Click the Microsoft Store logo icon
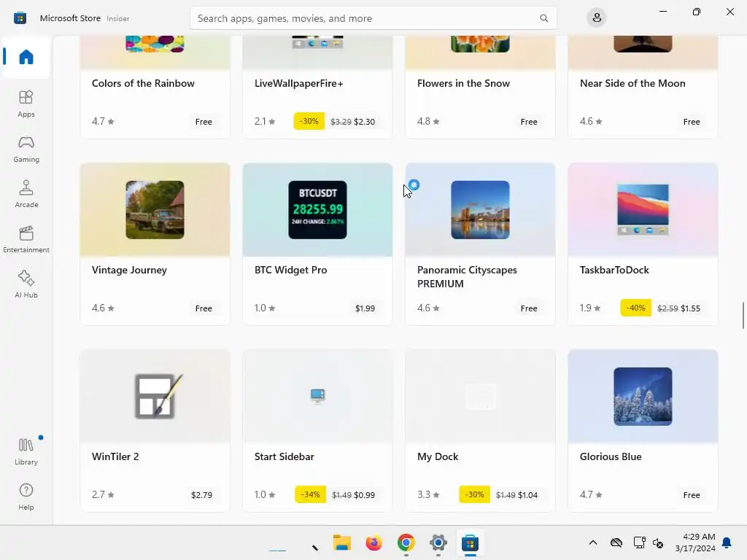 (x=20, y=18)
